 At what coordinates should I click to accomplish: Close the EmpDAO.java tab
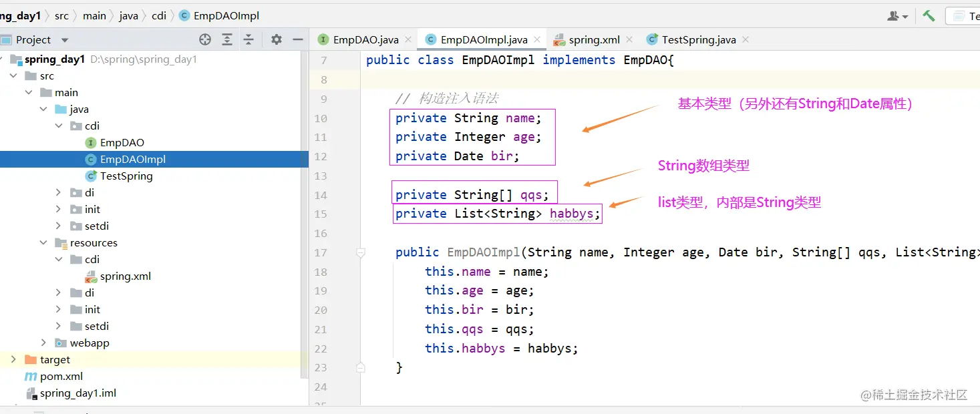pyautogui.click(x=408, y=40)
